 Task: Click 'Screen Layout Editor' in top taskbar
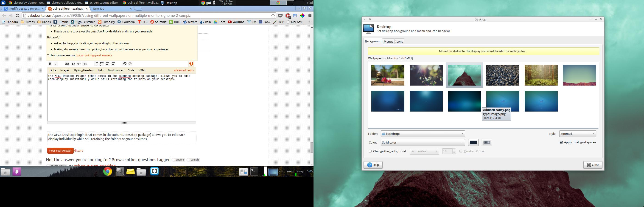(101, 3)
